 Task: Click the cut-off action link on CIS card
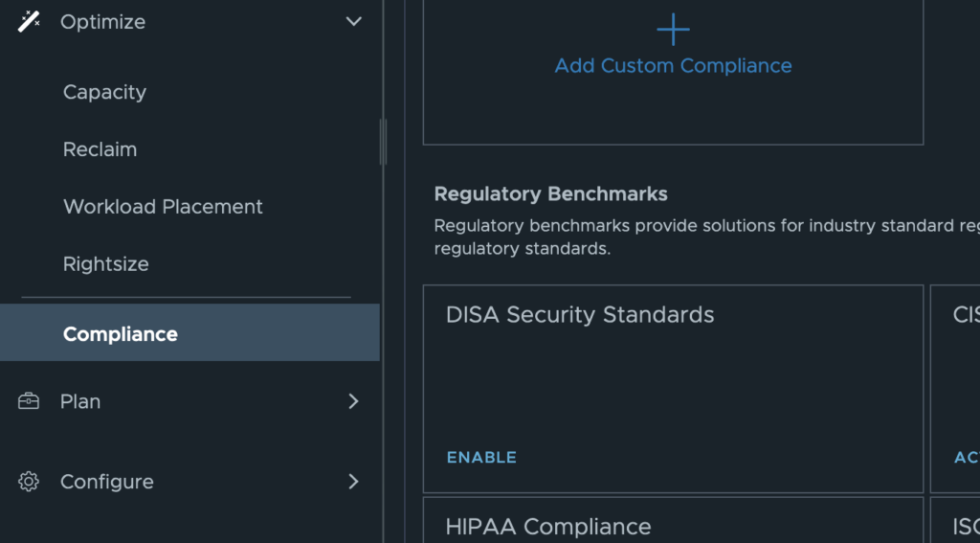click(x=967, y=458)
